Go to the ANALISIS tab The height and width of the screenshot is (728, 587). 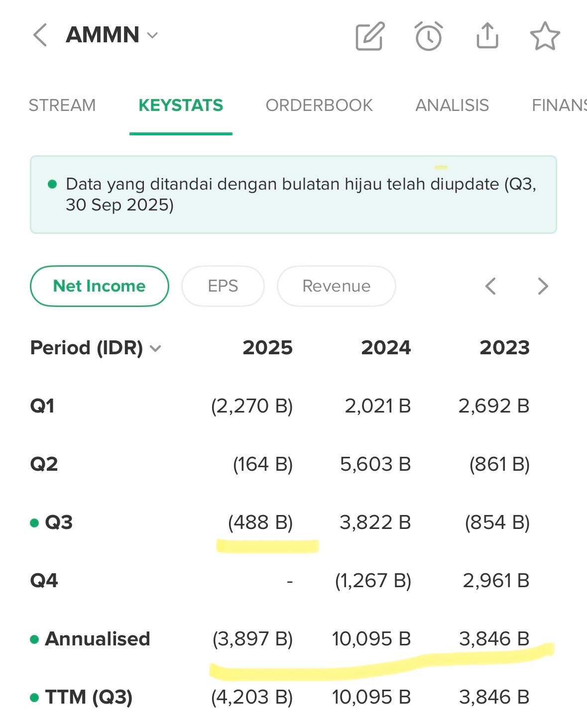[452, 105]
